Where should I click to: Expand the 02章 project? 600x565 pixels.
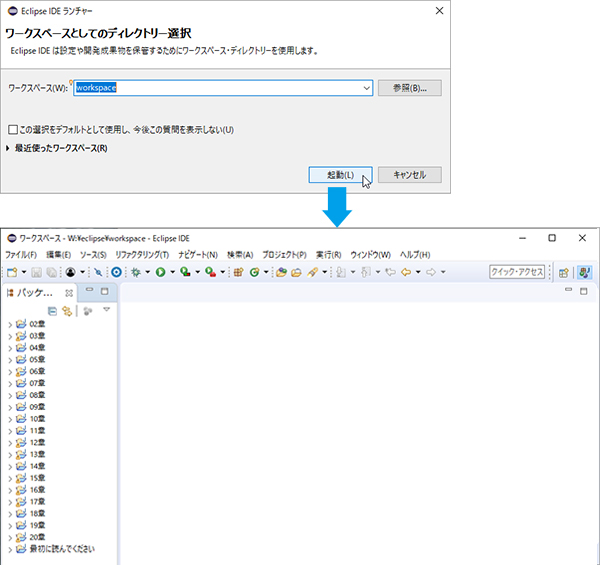pos(10,325)
